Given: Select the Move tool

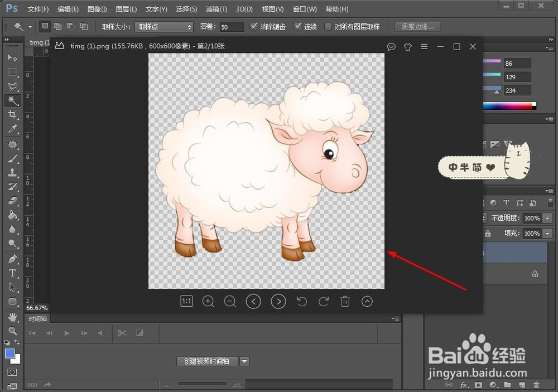Looking at the screenshot, I should pos(12,57).
